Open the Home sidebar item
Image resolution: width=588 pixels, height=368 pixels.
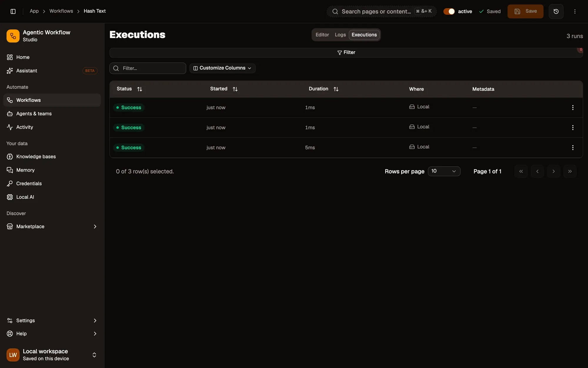click(52, 57)
